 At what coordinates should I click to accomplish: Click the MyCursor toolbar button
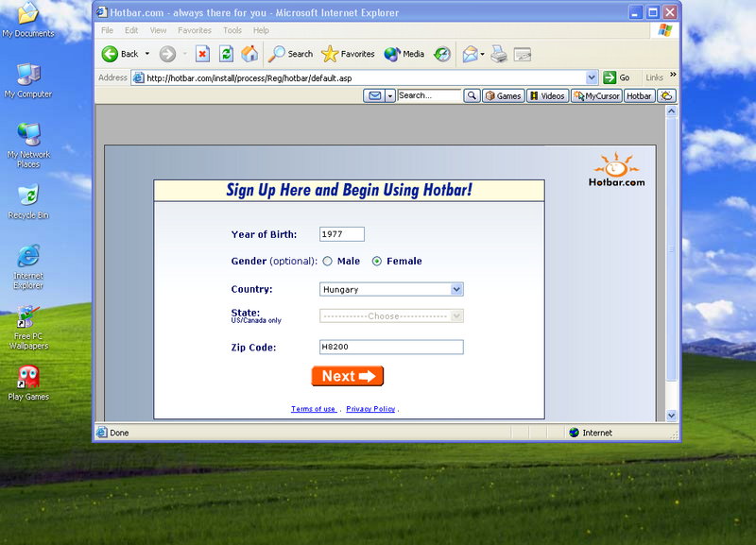[596, 96]
